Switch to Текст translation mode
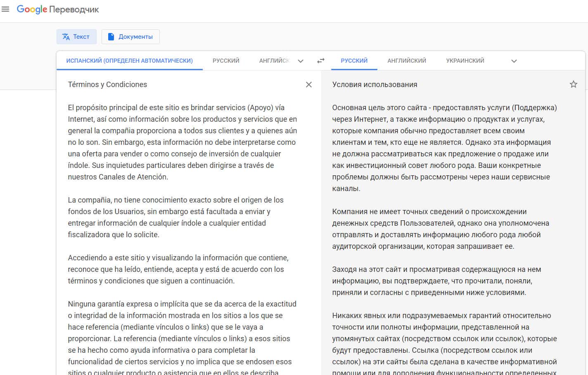This screenshot has height=375, width=588. [76, 37]
